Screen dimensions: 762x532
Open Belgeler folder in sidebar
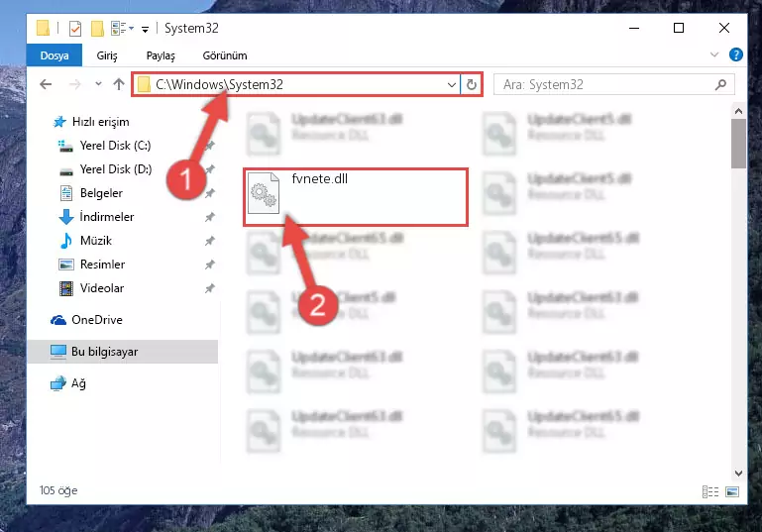(101, 193)
